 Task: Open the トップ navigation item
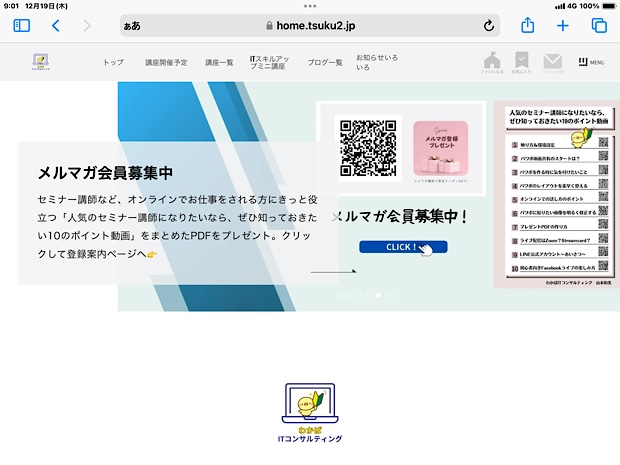(x=113, y=62)
